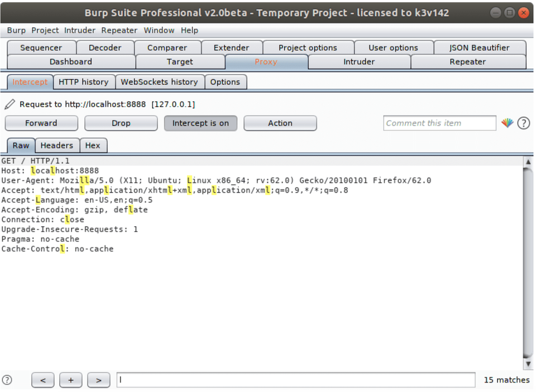Screen dimensions: 536x392
Task: Go to previous search match
Action: click(43, 380)
